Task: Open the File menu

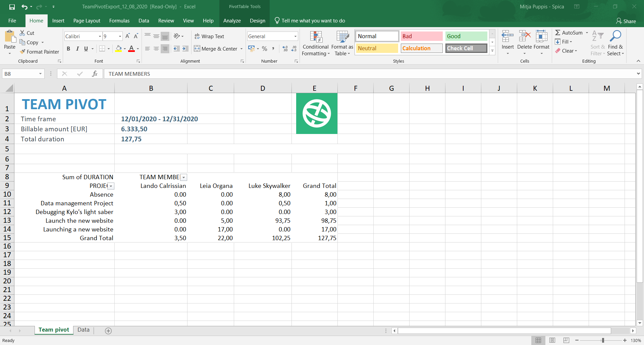Action: coord(12,21)
